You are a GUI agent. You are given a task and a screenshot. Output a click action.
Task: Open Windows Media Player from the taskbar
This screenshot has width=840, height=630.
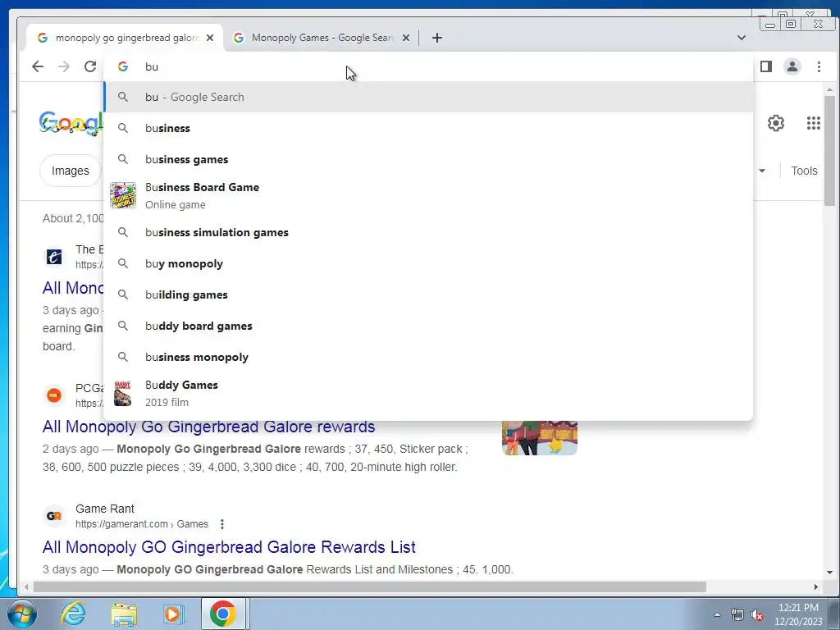pos(173,614)
